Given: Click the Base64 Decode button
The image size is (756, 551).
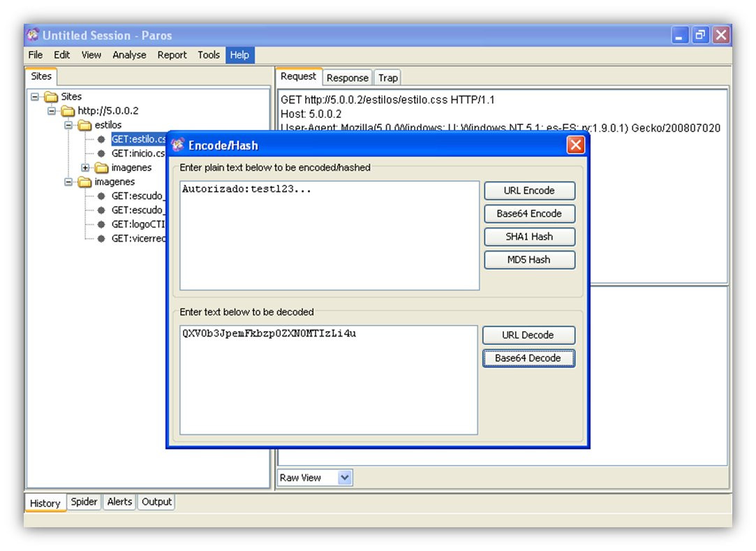Looking at the screenshot, I should tap(528, 358).
